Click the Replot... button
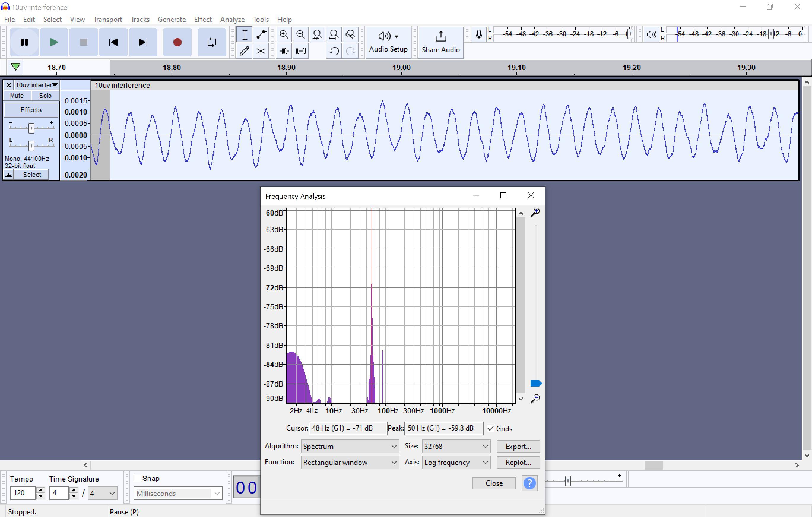 tap(518, 462)
